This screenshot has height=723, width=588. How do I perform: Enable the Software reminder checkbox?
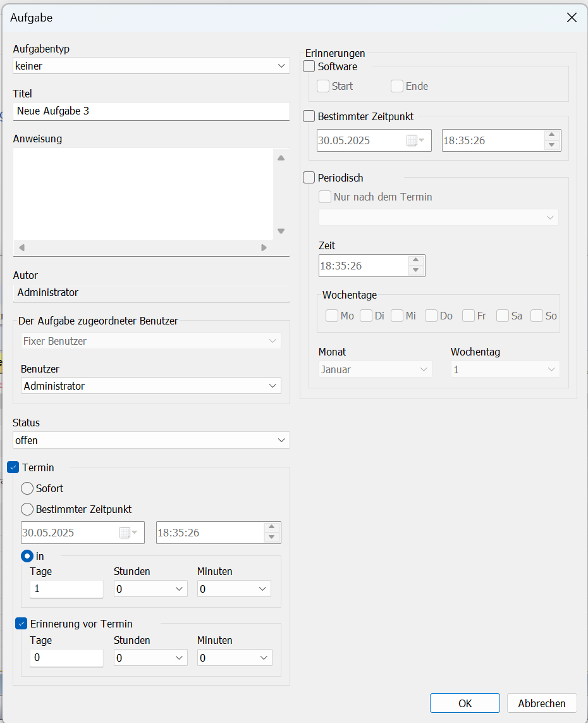[x=309, y=66]
